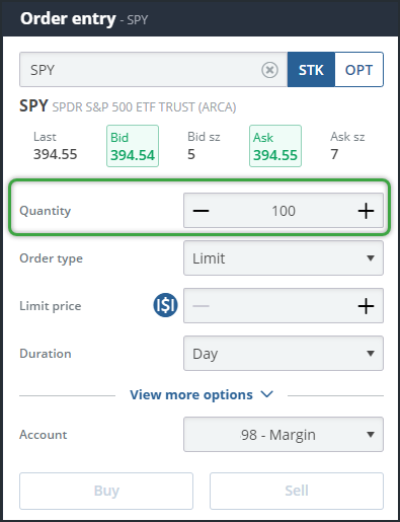
Task: Open the Duration Day dropdown
Action: [x=283, y=353]
